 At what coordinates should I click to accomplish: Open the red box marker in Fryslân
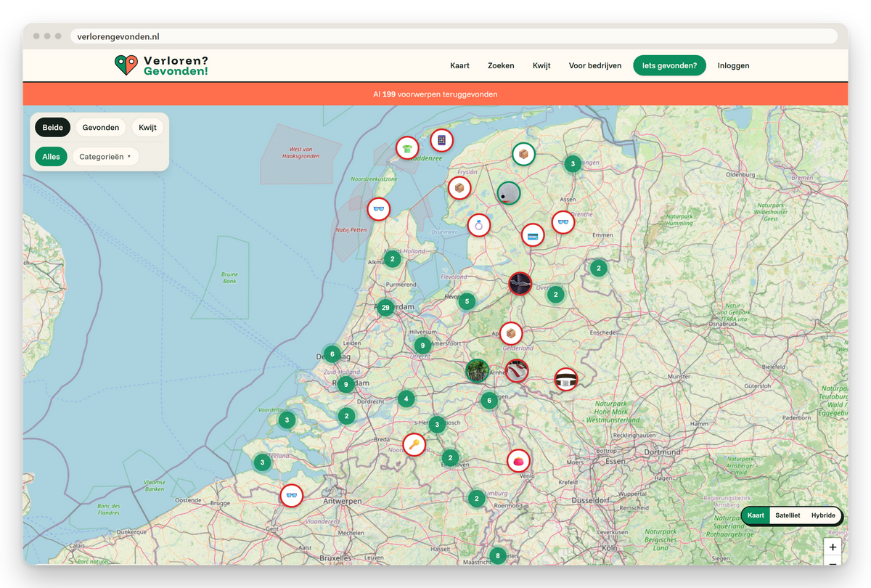459,189
